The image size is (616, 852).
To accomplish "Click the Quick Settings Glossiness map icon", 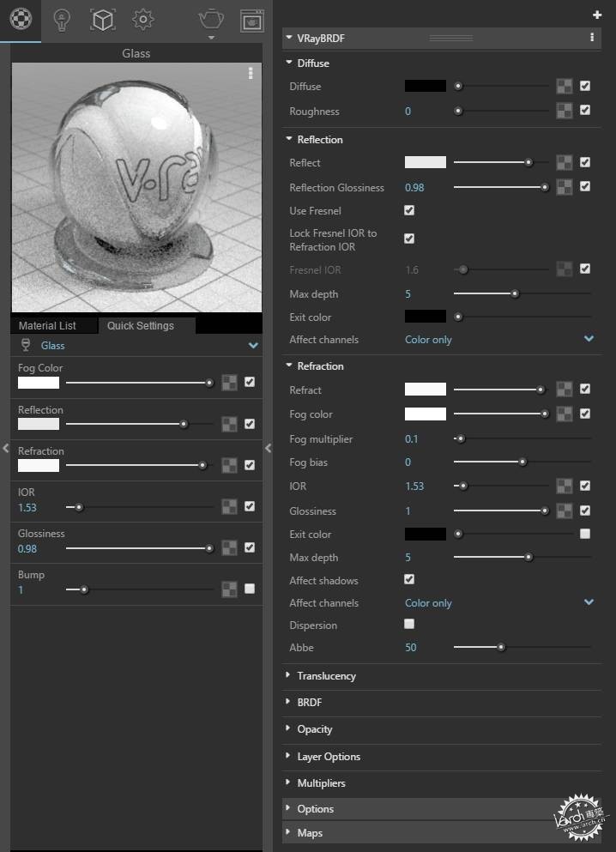I will [229, 547].
